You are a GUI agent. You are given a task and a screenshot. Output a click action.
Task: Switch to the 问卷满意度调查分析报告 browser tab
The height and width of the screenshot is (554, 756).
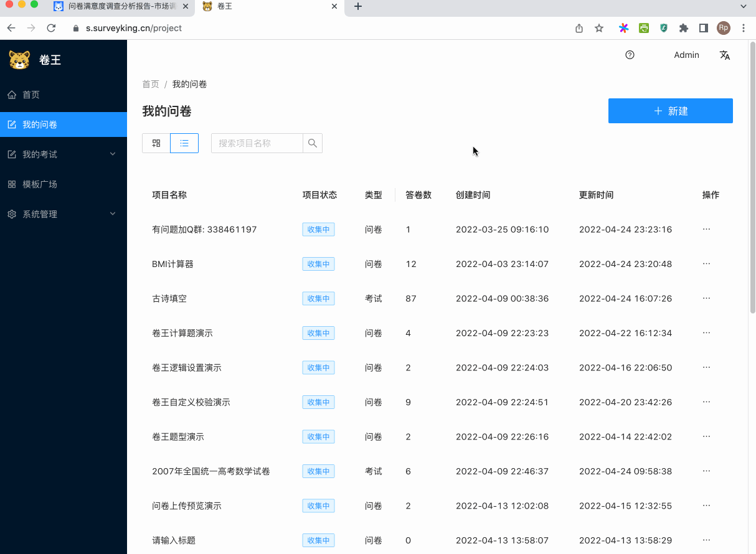click(120, 6)
